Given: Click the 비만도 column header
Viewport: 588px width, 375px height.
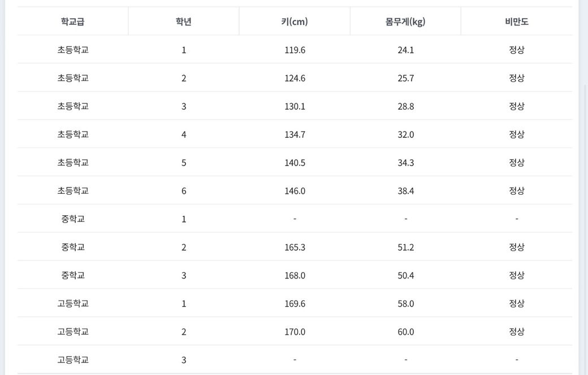Looking at the screenshot, I should (516, 21).
